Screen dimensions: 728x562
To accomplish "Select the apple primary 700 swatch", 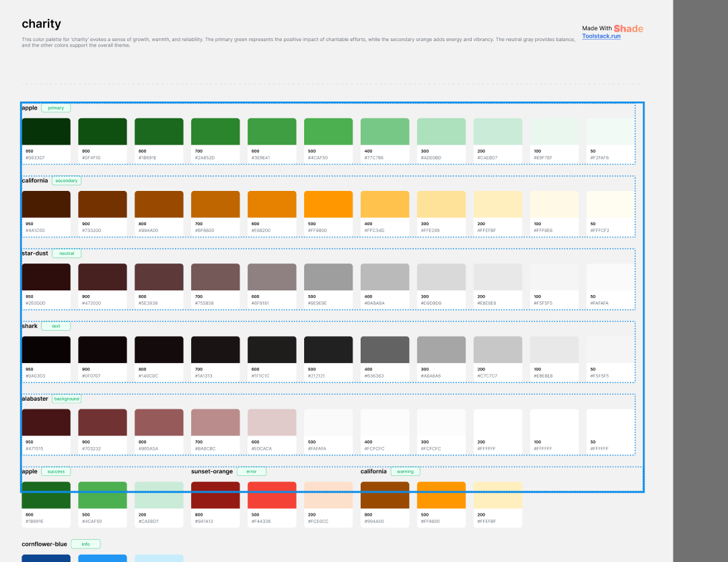I will coord(215,132).
